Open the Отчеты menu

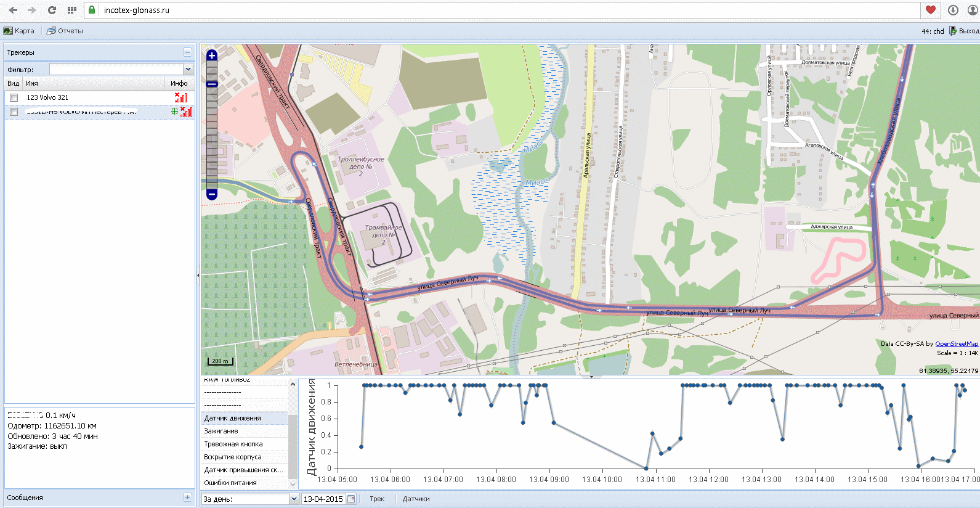coord(65,31)
